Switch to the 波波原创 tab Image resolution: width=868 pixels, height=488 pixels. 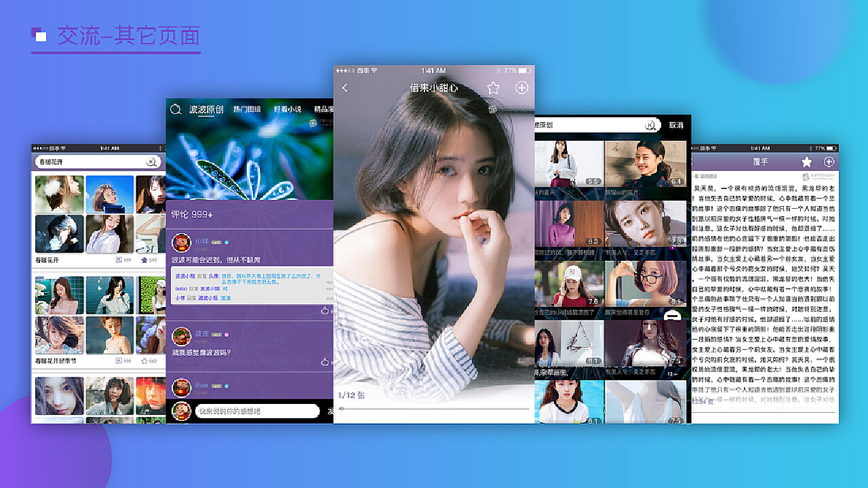tap(206, 109)
